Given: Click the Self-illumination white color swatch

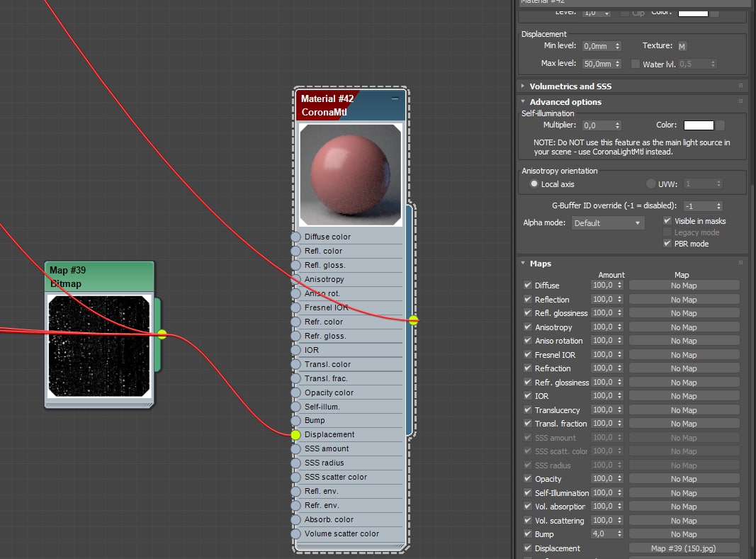Looking at the screenshot, I should pos(699,125).
